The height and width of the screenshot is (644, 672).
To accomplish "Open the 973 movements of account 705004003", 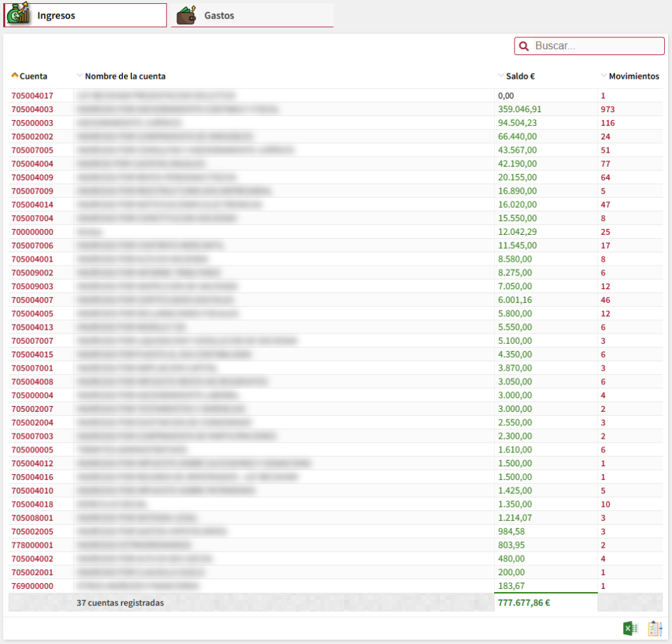I will (607, 110).
